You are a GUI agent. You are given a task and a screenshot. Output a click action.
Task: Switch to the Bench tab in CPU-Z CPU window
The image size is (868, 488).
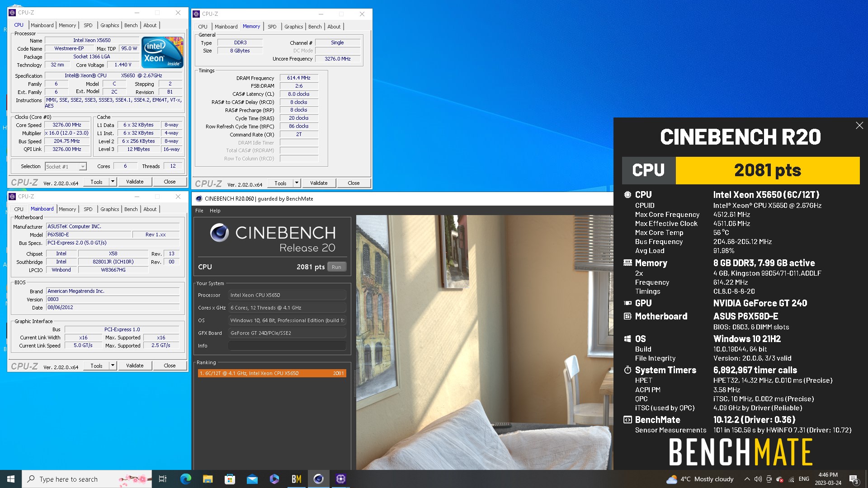pyautogui.click(x=131, y=25)
